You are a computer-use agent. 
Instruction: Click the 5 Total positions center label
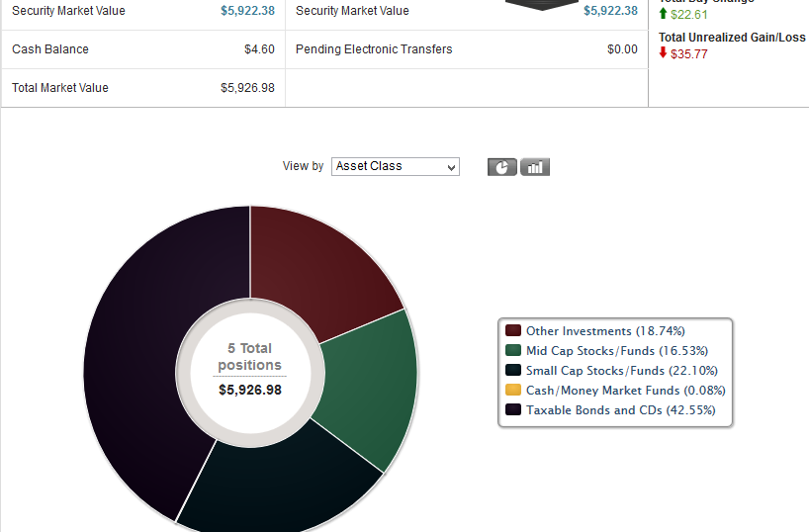pyautogui.click(x=249, y=357)
